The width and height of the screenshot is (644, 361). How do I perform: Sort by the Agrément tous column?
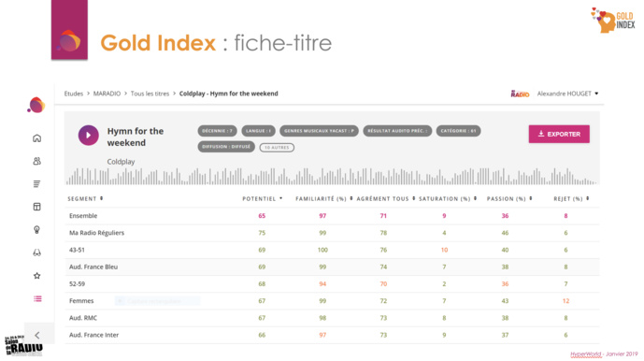pyautogui.click(x=386, y=198)
